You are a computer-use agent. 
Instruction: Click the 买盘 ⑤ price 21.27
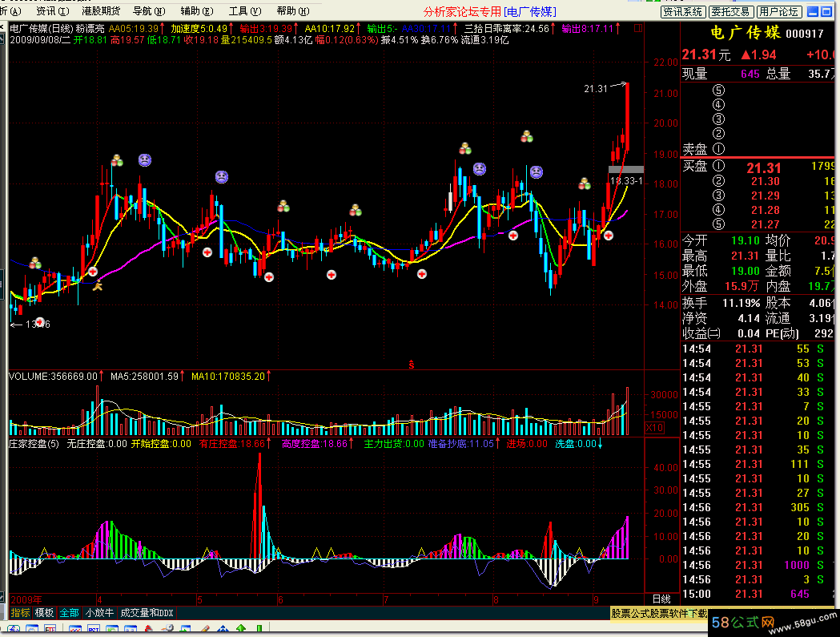point(765,224)
